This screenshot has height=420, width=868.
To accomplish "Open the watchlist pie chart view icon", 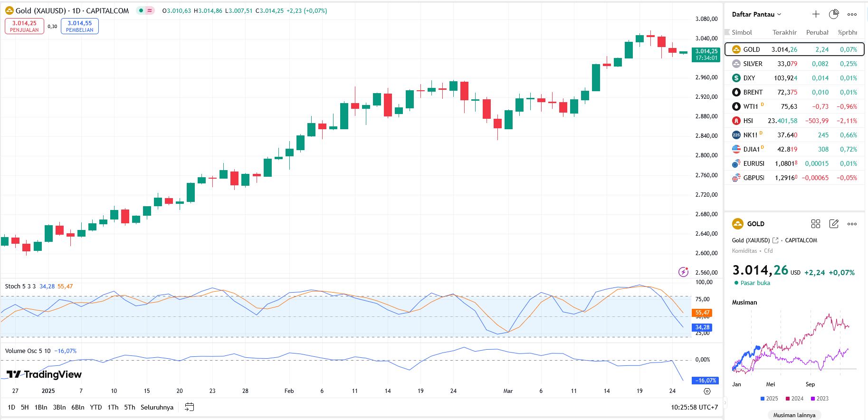I will pos(834,14).
